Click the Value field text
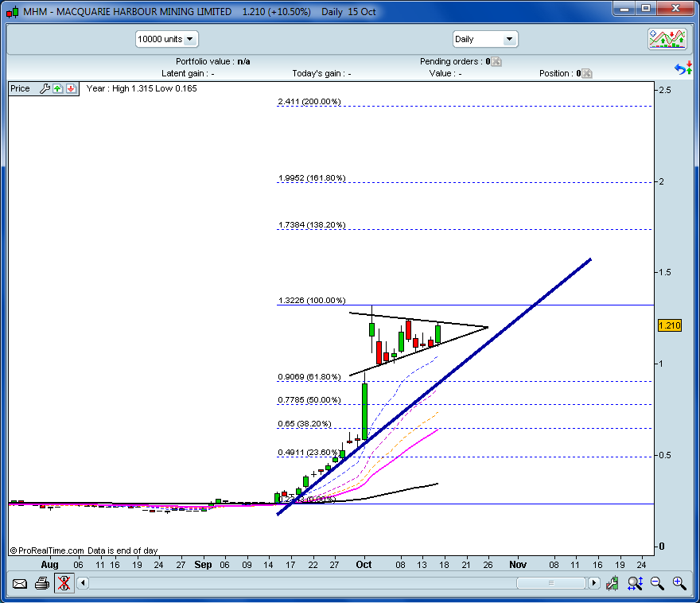Image resolution: width=700 pixels, height=603 pixels. click(x=445, y=74)
